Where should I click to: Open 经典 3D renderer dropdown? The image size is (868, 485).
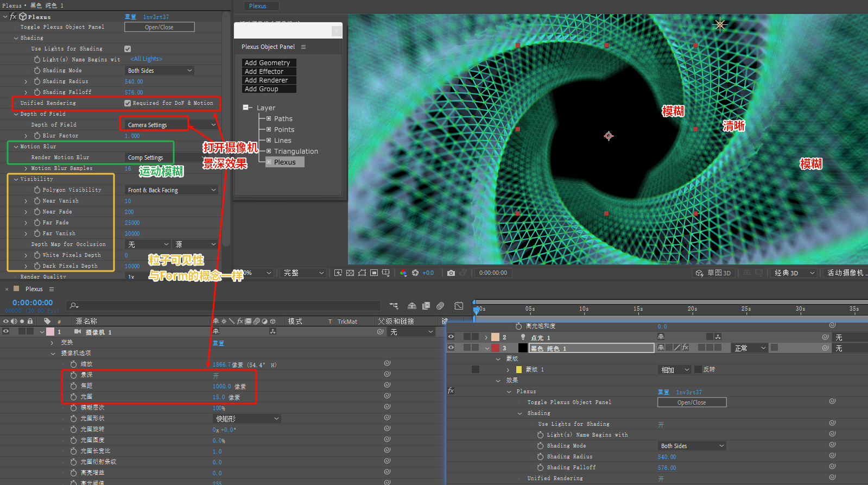795,273
